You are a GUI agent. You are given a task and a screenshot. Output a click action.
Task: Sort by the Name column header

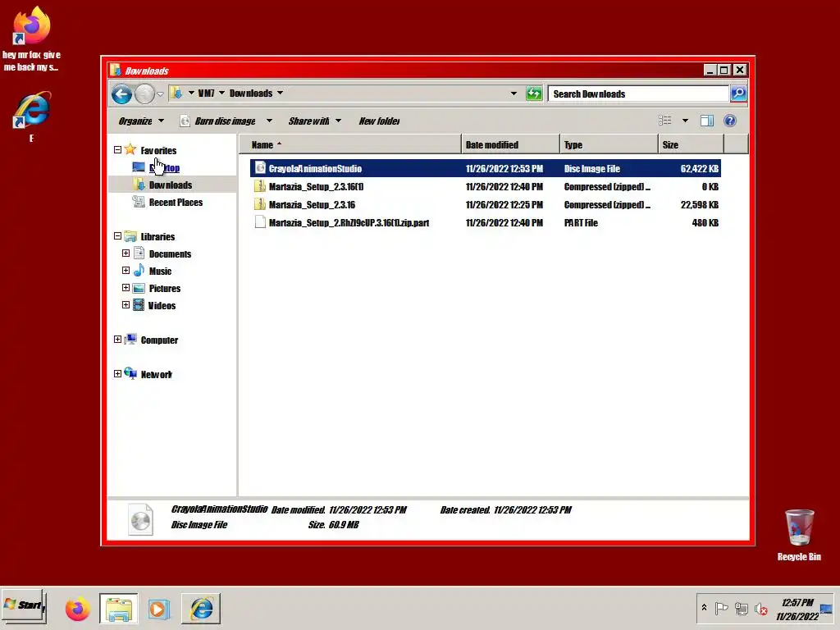coord(349,144)
